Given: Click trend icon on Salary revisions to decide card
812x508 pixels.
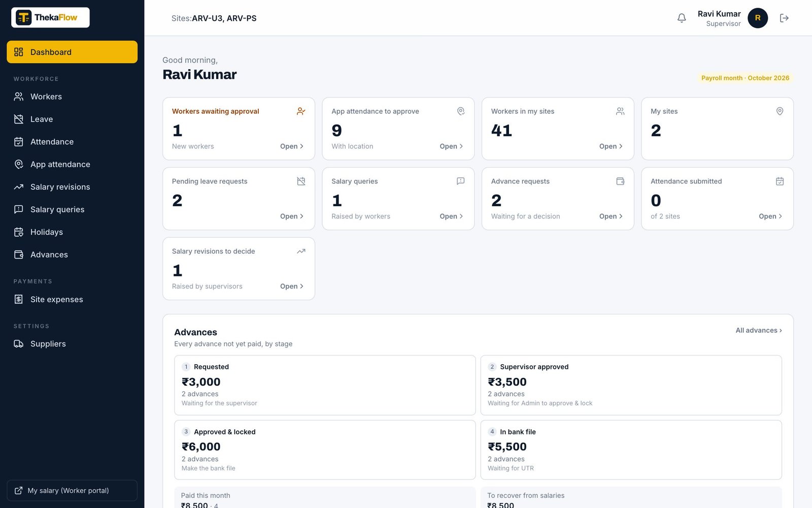Looking at the screenshot, I should 301,251.
